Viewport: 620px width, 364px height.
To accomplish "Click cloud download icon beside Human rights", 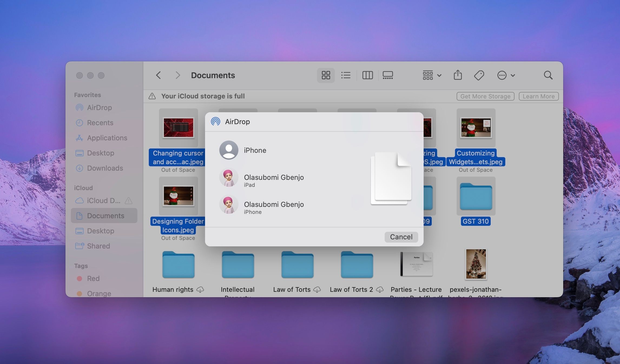I will point(200,290).
